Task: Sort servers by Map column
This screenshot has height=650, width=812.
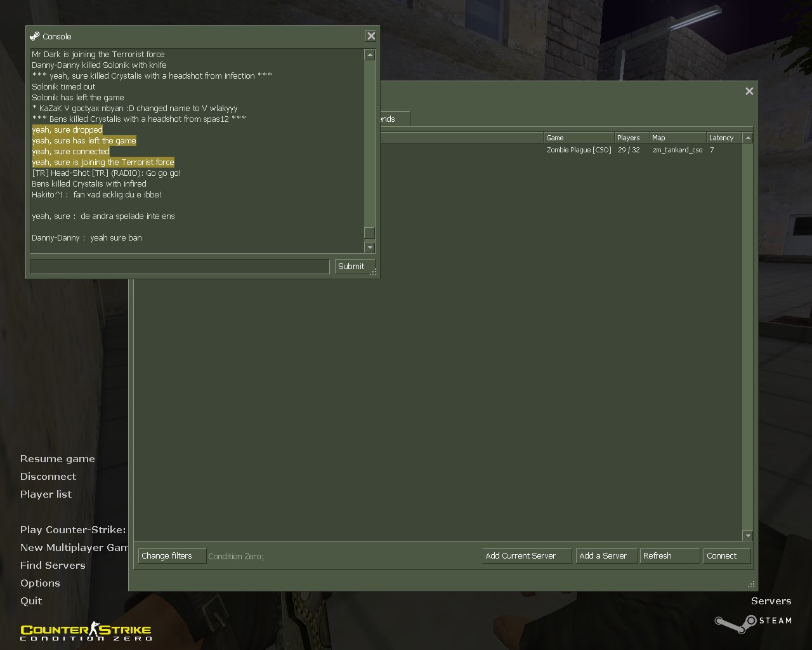Action: tap(677, 138)
